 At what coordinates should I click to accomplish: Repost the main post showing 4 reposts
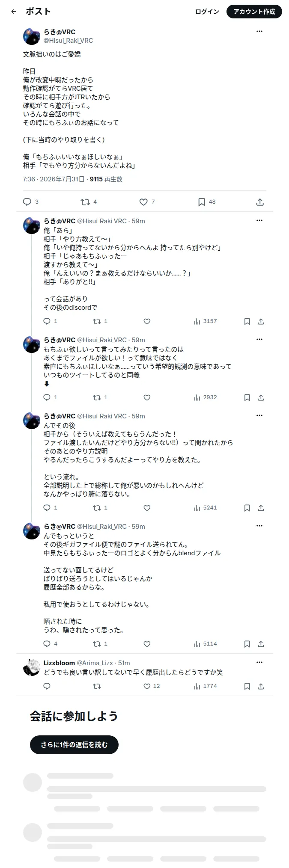point(85,202)
